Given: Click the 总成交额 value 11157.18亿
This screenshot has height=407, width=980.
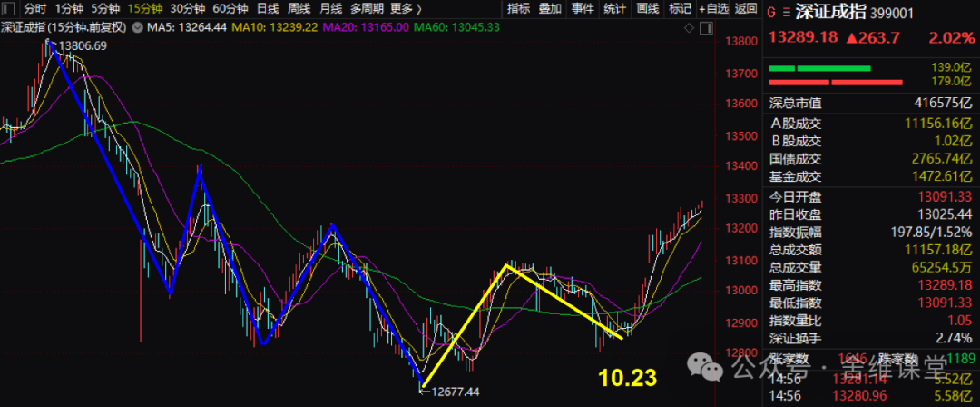Looking at the screenshot, I should (939, 250).
